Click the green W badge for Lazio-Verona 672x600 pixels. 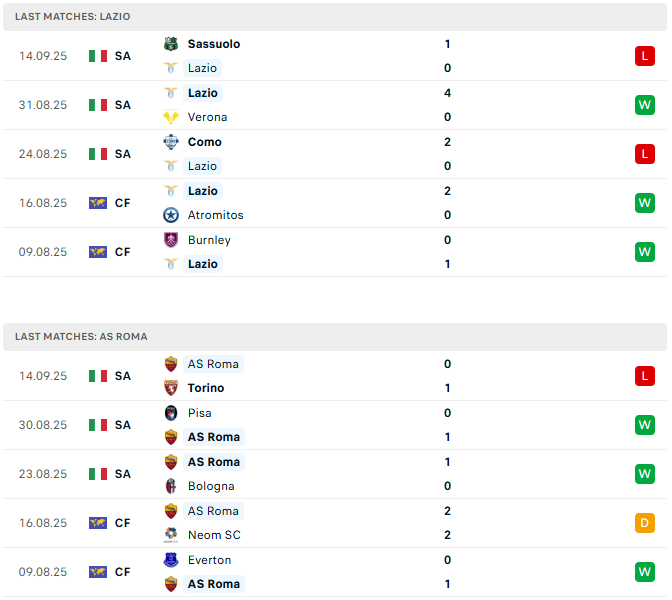(645, 105)
